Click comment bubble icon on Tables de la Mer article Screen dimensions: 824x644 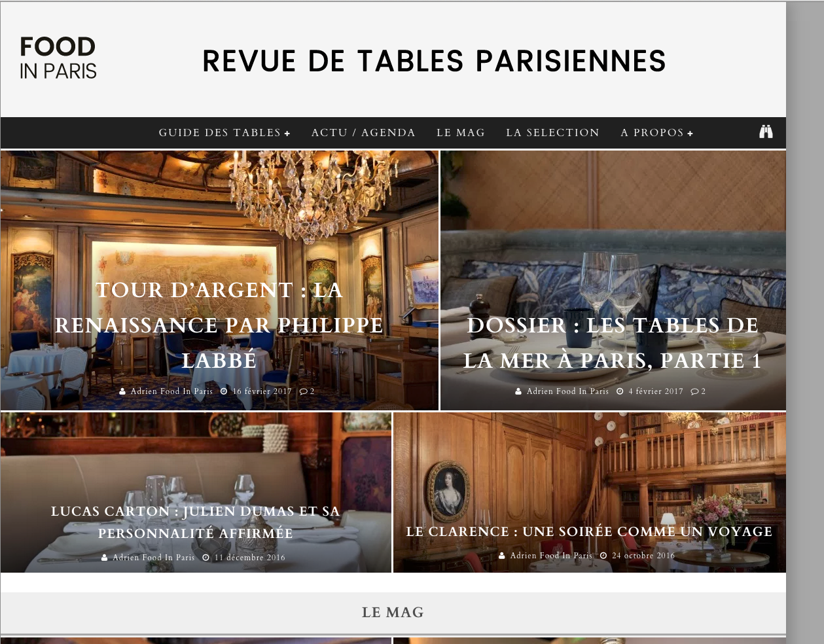694,391
